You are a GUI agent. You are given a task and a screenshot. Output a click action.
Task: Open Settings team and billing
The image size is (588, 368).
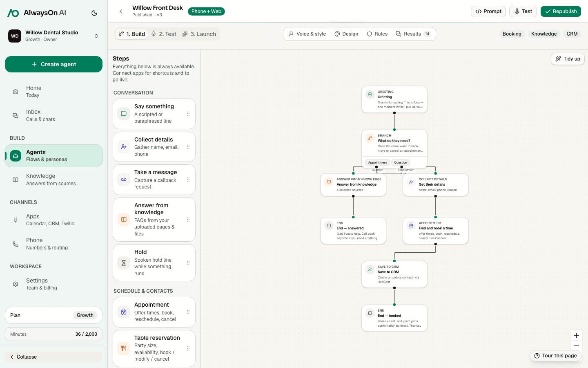click(x=53, y=284)
